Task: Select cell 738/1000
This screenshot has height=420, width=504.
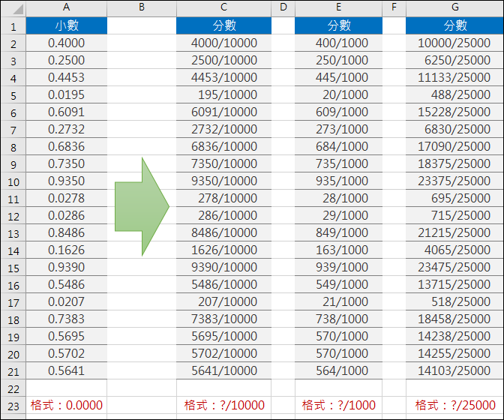Action: point(338,319)
